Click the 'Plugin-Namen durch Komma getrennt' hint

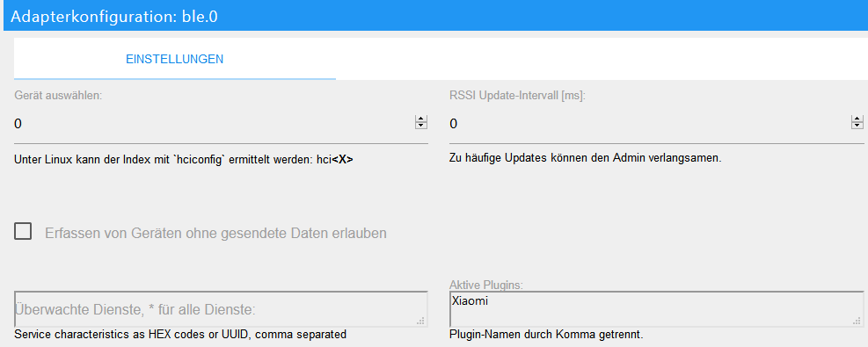(x=546, y=335)
